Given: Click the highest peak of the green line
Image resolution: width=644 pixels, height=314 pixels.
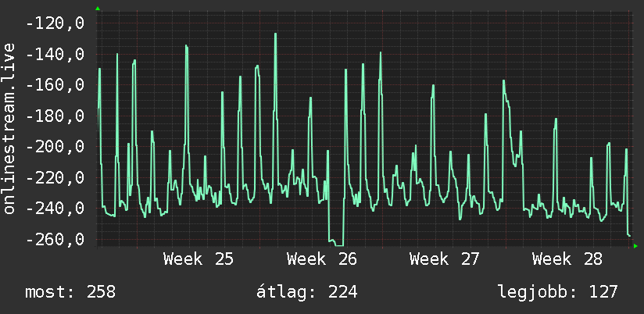Looking at the screenshot, I should [x=276, y=34].
